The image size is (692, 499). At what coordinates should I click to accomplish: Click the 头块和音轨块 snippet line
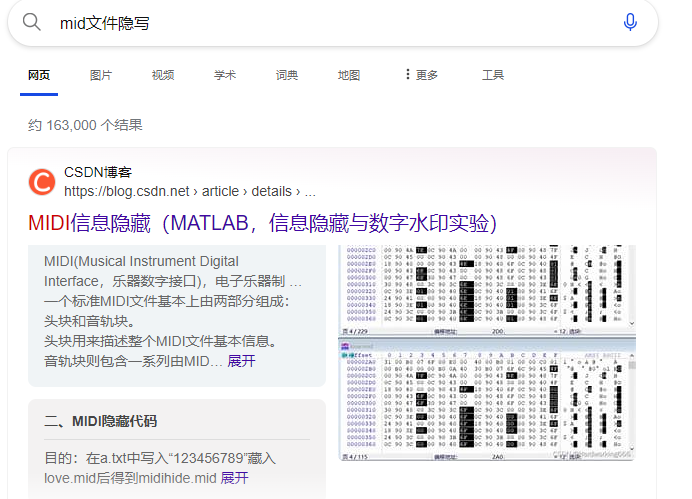pos(90,321)
